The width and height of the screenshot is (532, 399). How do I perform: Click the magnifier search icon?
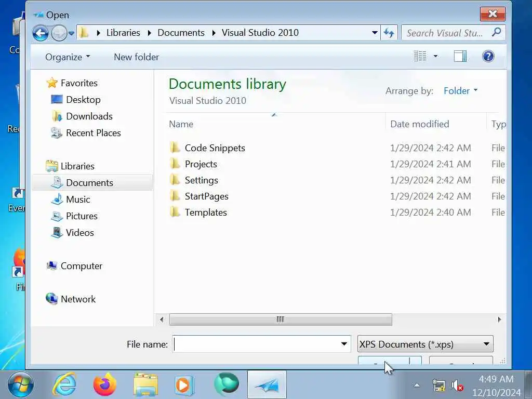(x=496, y=33)
